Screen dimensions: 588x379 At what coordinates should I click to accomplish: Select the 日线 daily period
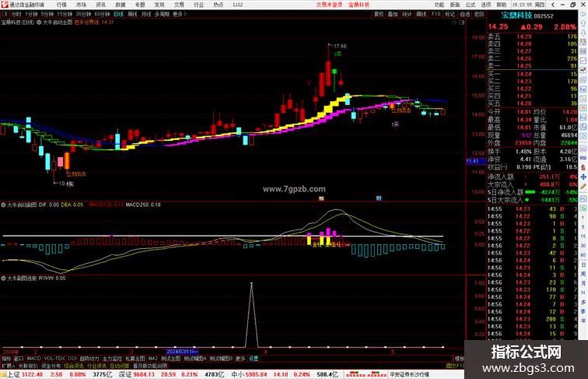(118, 14)
